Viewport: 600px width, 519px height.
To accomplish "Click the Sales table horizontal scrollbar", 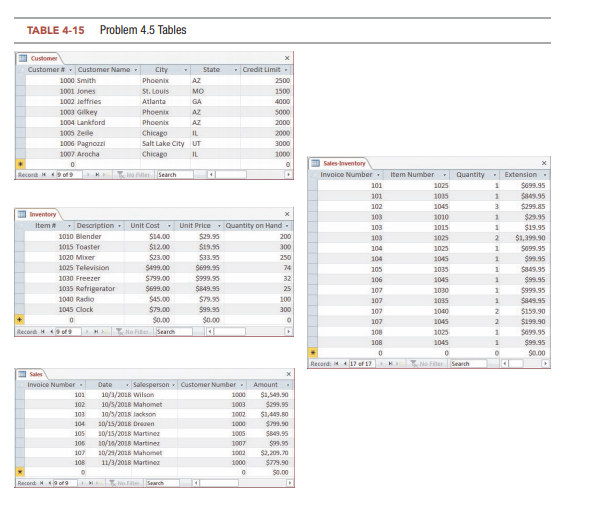I will pyautogui.click(x=243, y=483).
